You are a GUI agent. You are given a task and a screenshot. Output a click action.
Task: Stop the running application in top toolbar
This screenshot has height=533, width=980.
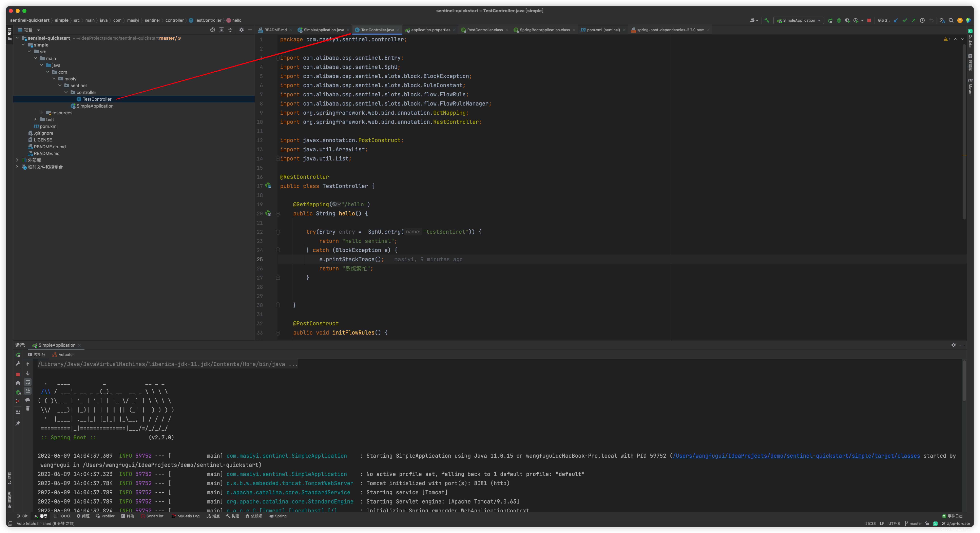coord(869,21)
